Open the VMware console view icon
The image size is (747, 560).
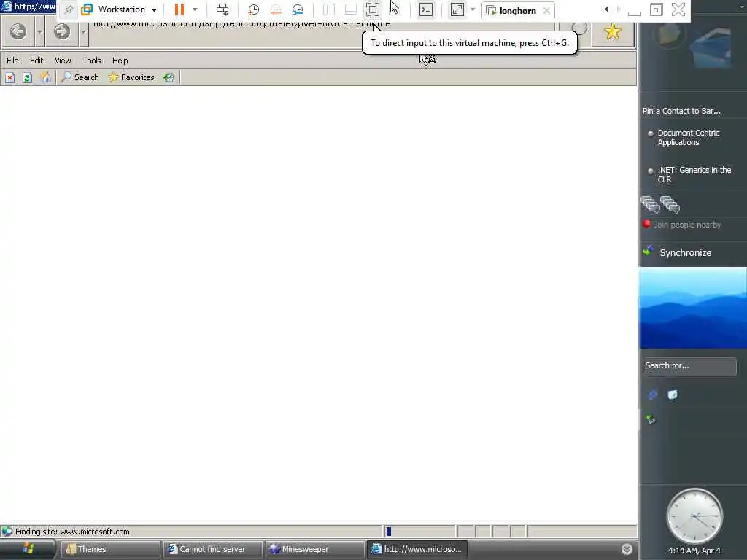(426, 9)
